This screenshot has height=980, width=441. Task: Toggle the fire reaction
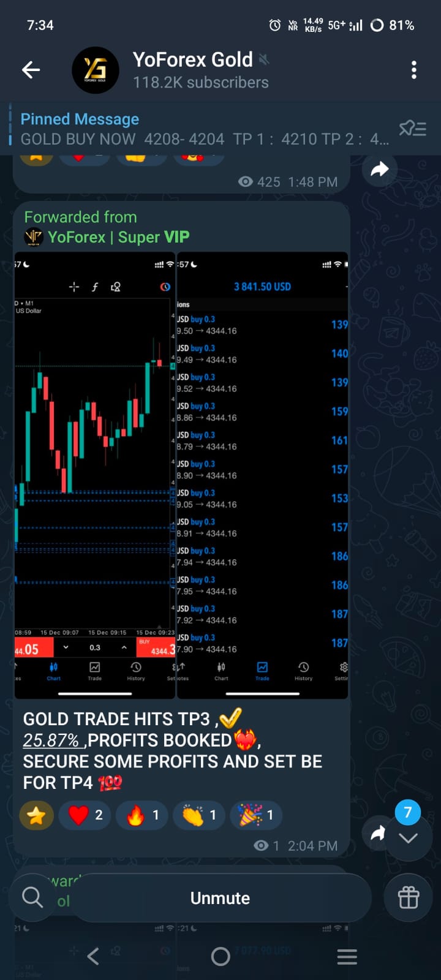tap(143, 815)
